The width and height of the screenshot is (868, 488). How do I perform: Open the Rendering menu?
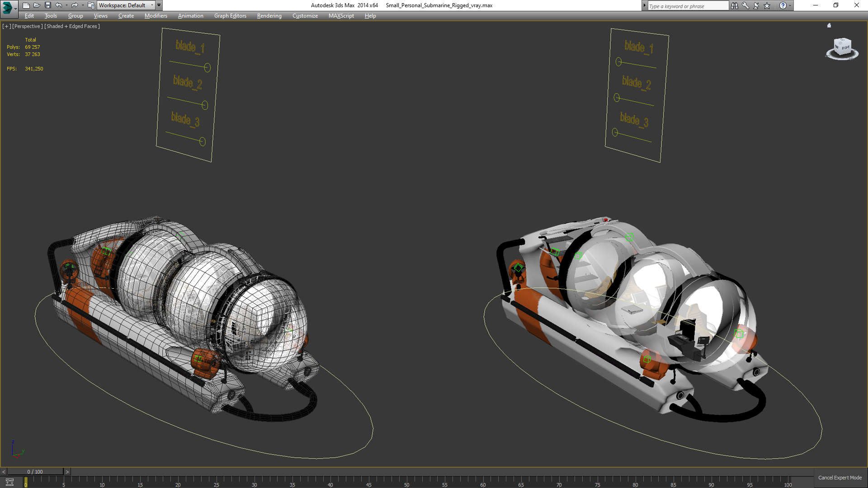point(269,16)
